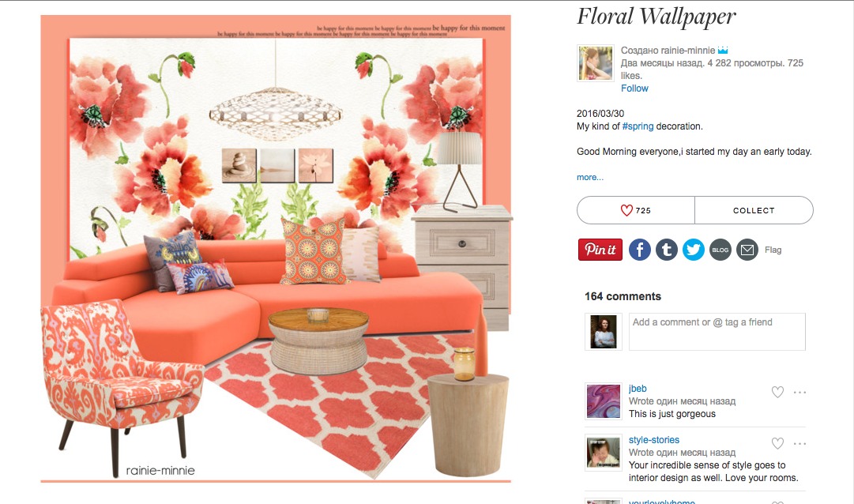Share this set on Facebook
This screenshot has height=504, width=854.
pyautogui.click(x=640, y=250)
